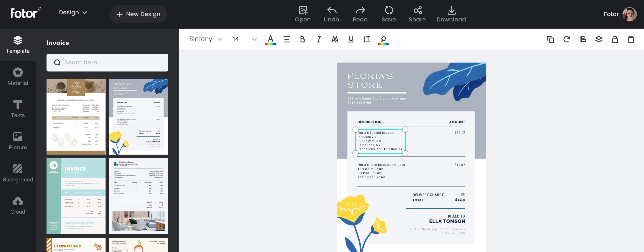Select The Coffee Shop invoice template
Viewport: 644px width, 252px height.
pyautogui.click(x=76, y=116)
